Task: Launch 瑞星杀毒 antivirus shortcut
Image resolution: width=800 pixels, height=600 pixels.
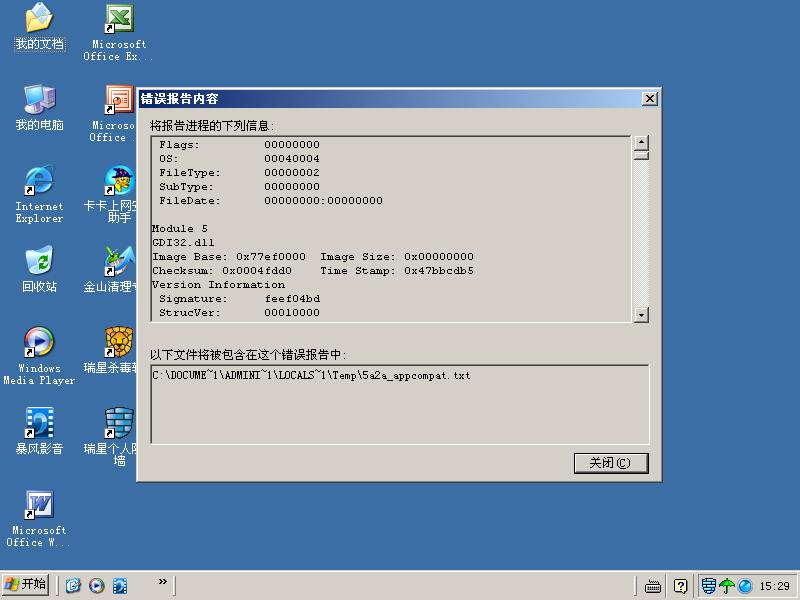Action: [119, 343]
